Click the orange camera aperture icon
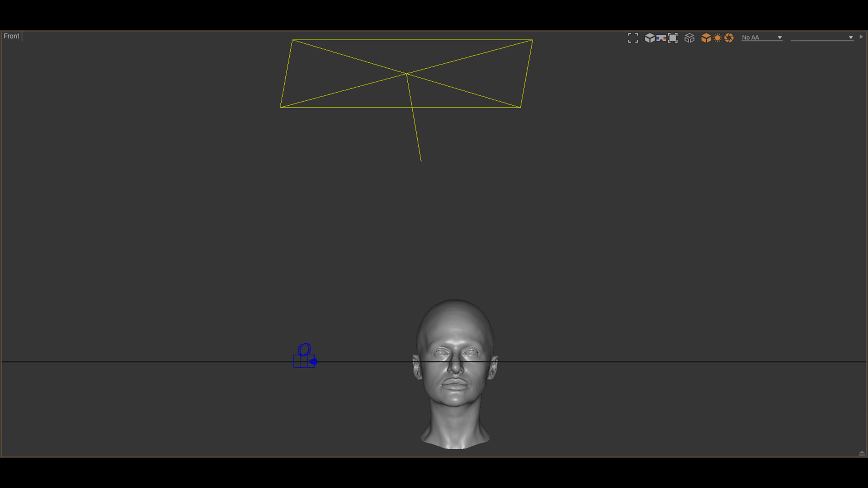 pyautogui.click(x=729, y=38)
